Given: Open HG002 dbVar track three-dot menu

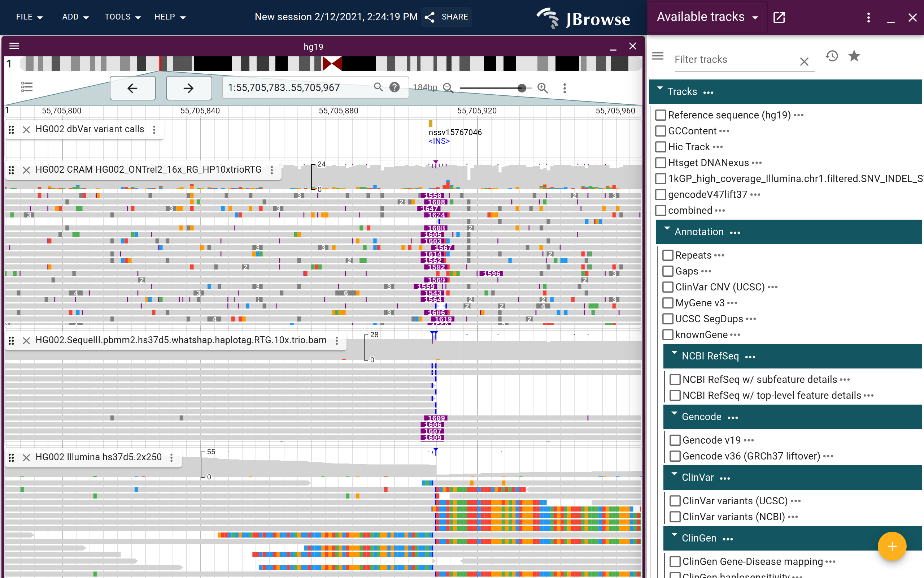Looking at the screenshot, I should coord(154,130).
